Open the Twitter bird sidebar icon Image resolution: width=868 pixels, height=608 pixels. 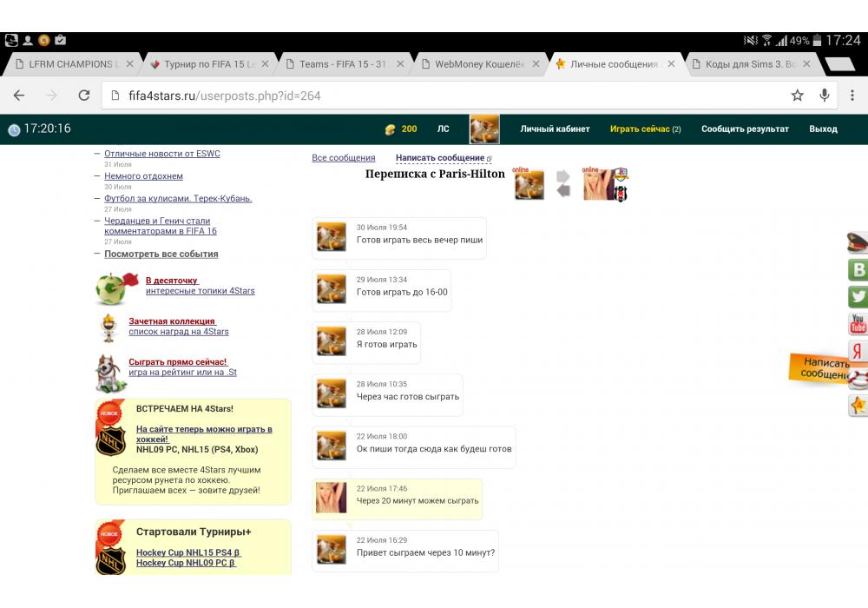coord(858,297)
